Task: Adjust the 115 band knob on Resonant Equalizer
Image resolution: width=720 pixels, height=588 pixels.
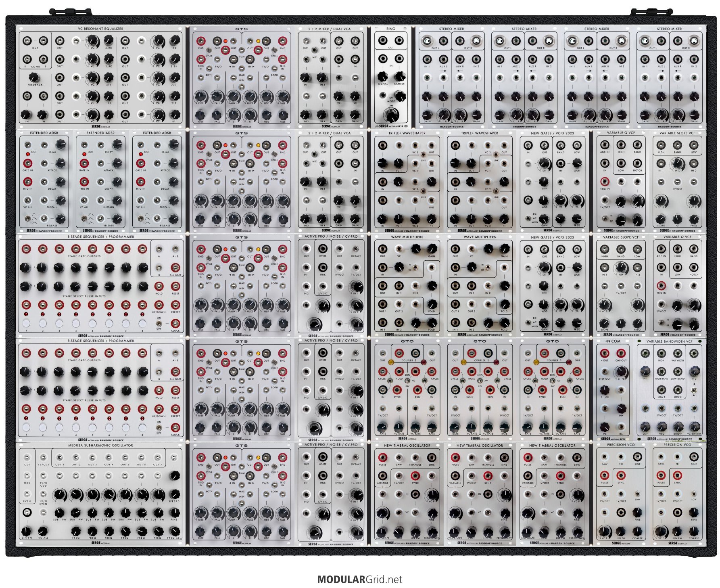Action: pos(109,96)
